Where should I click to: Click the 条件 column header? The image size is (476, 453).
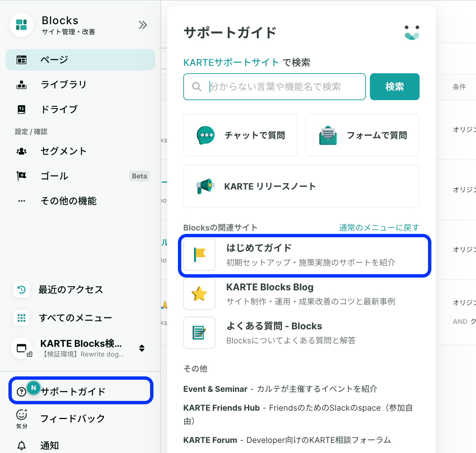(x=459, y=87)
